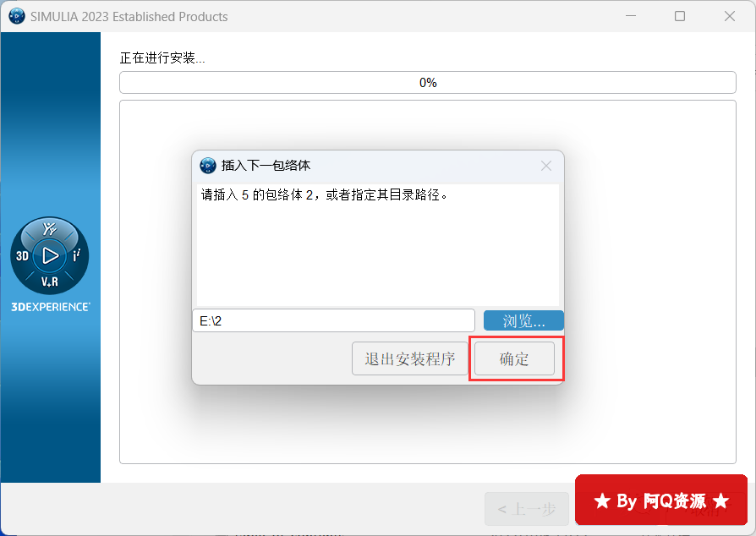Click the 0% installation progress bar
The image size is (756, 536).
point(428,83)
